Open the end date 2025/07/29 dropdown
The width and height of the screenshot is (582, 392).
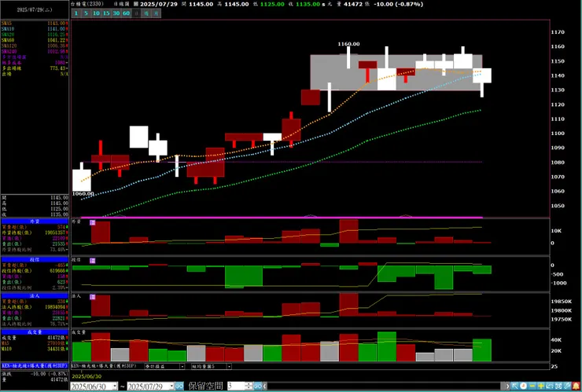point(172,386)
